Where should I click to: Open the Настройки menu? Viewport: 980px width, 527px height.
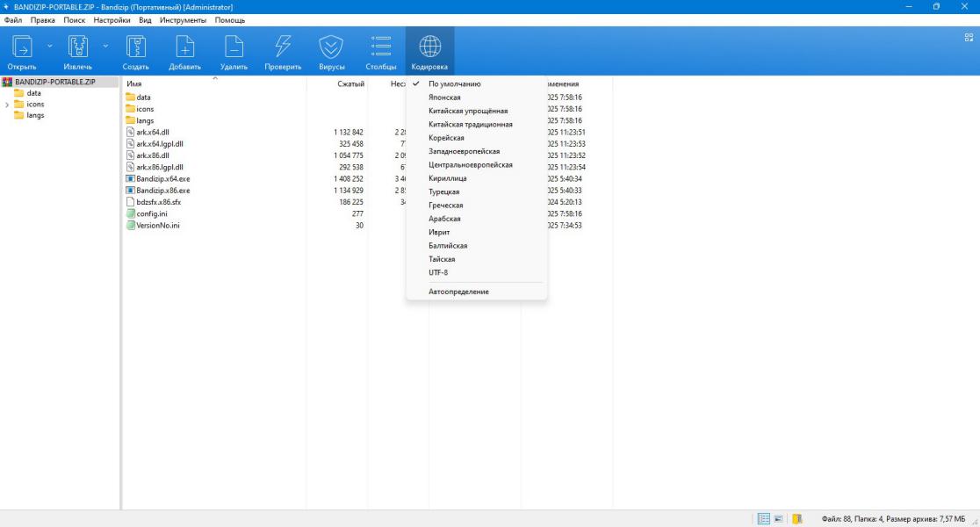[x=112, y=20]
